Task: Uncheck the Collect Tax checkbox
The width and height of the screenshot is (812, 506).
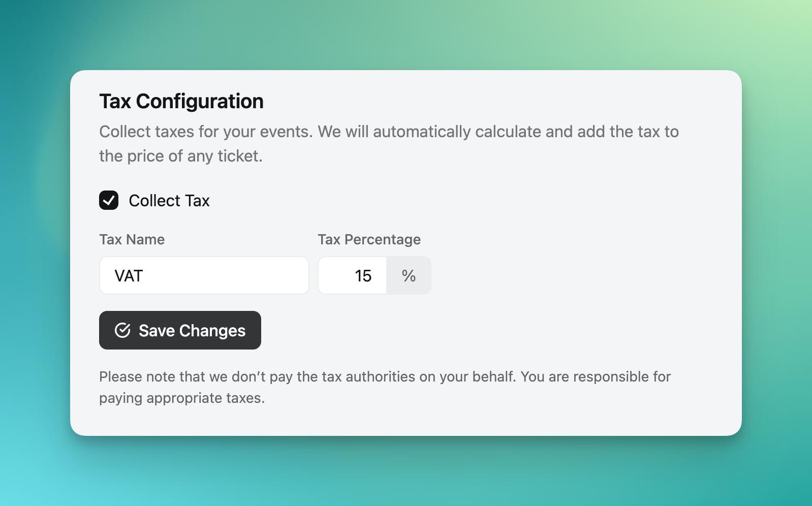Action: 109,200
